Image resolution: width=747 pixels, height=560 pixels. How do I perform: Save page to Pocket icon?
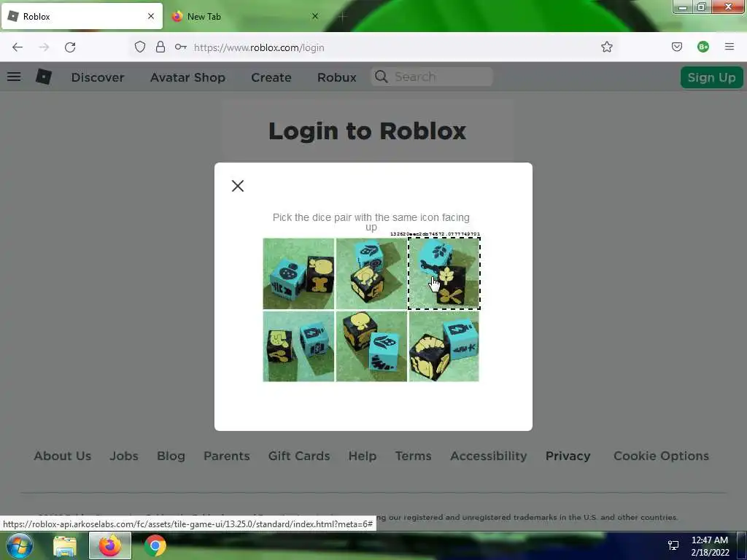point(676,47)
